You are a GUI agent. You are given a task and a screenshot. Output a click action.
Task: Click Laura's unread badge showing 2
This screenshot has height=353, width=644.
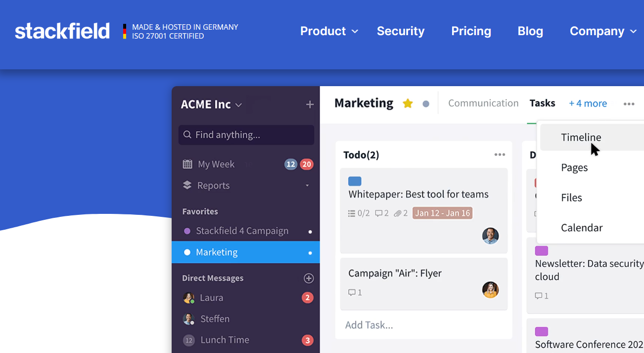point(308,298)
